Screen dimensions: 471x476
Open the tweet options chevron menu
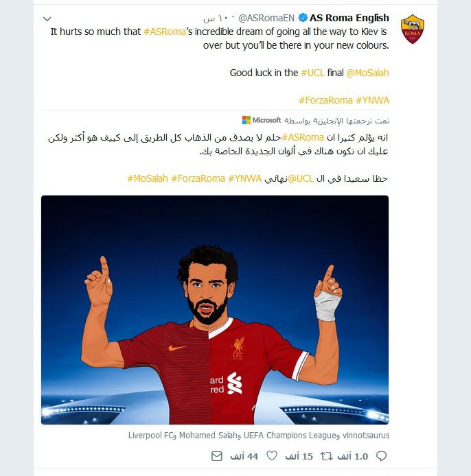47,19
